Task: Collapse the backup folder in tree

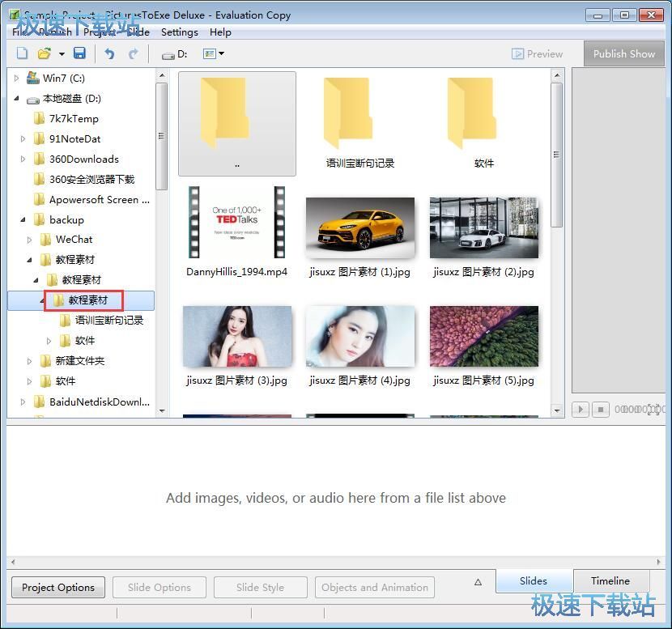Action: [x=23, y=219]
